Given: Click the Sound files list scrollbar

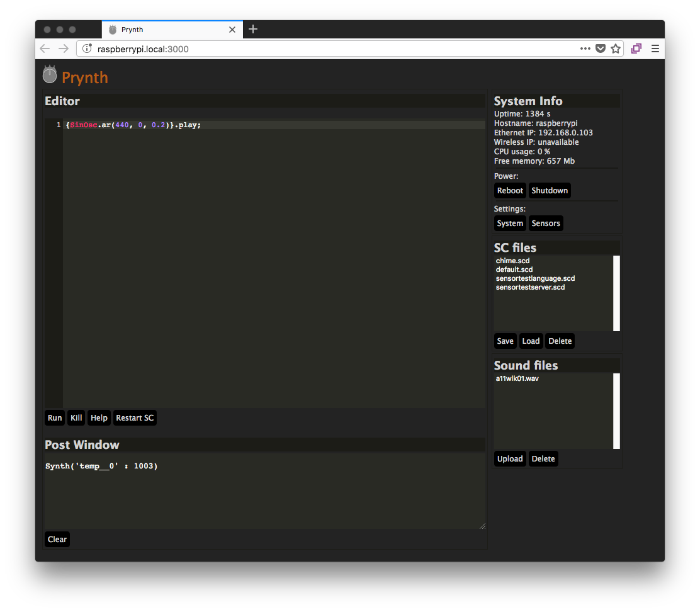Looking at the screenshot, I should point(616,411).
